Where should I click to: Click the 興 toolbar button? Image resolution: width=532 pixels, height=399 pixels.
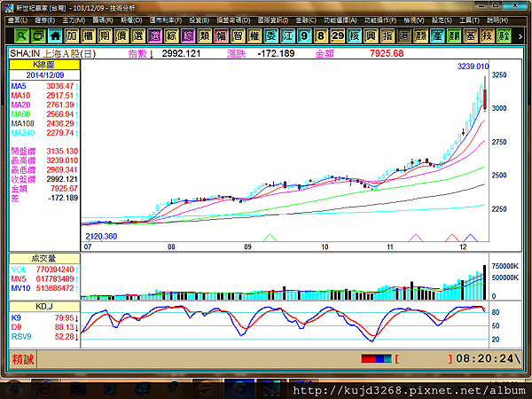pos(371,35)
